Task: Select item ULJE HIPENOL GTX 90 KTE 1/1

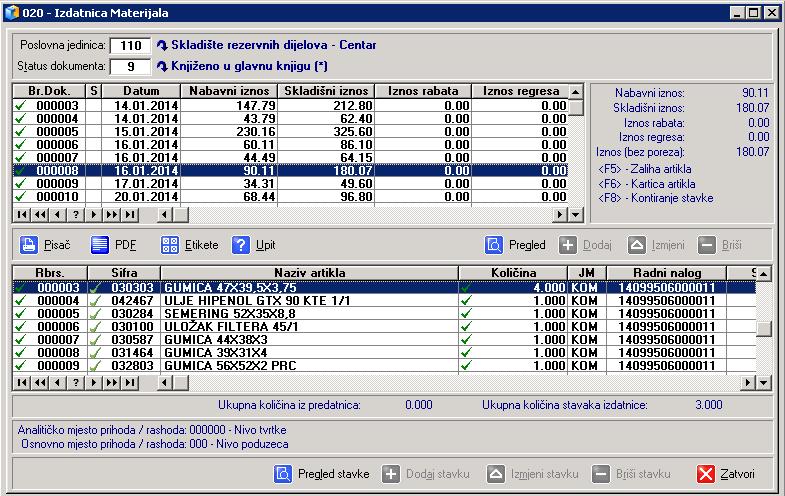Action: pyautogui.click(x=384, y=301)
